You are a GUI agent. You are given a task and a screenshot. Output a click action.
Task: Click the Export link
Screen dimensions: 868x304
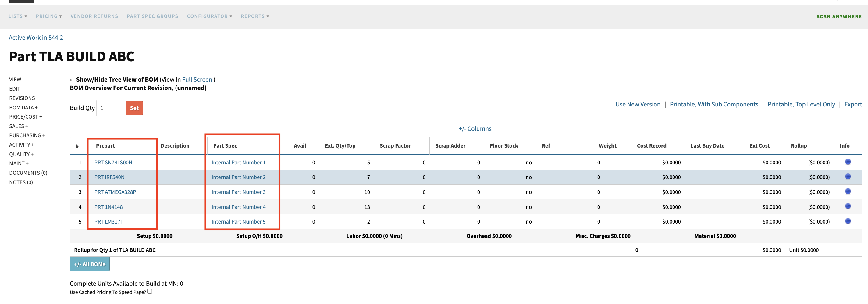click(853, 105)
